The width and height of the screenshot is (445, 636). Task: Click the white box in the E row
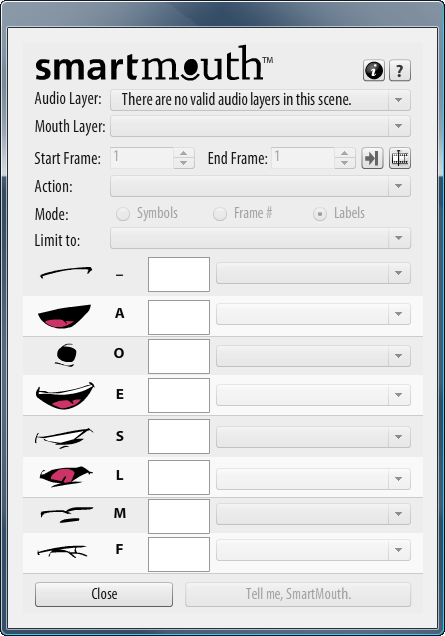tap(179, 395)
